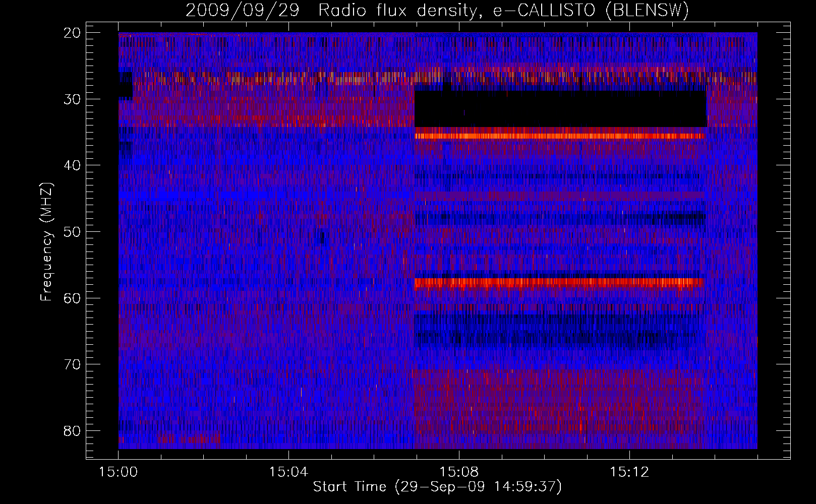This screenshot has height=504, width=816.
Task: Click the large black data gap near 30 MHz
Action: pos(560,108)
